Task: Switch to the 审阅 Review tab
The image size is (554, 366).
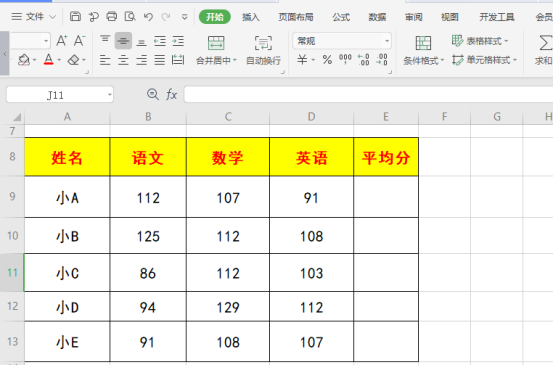Action: click(x=413, y=17)
